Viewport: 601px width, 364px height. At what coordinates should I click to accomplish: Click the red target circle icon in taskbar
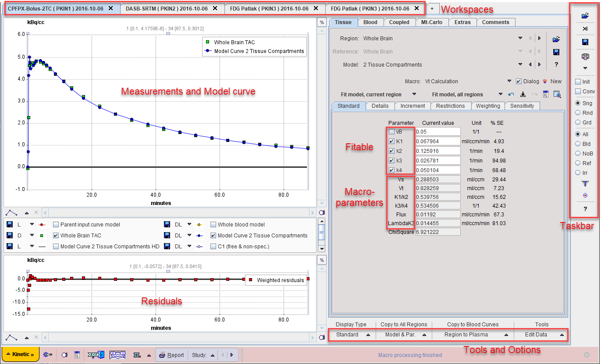585,195
